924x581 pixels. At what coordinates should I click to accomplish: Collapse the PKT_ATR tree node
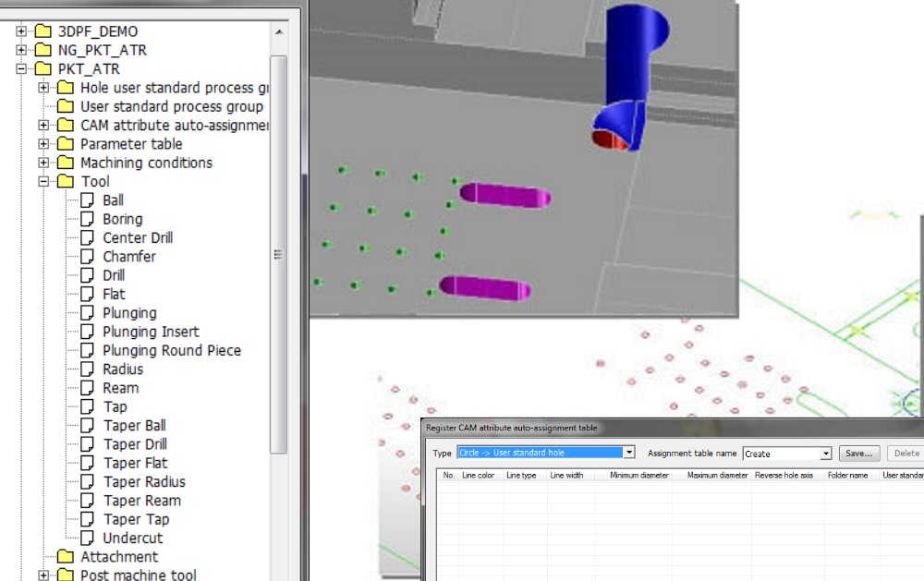(x=21, y=69)
